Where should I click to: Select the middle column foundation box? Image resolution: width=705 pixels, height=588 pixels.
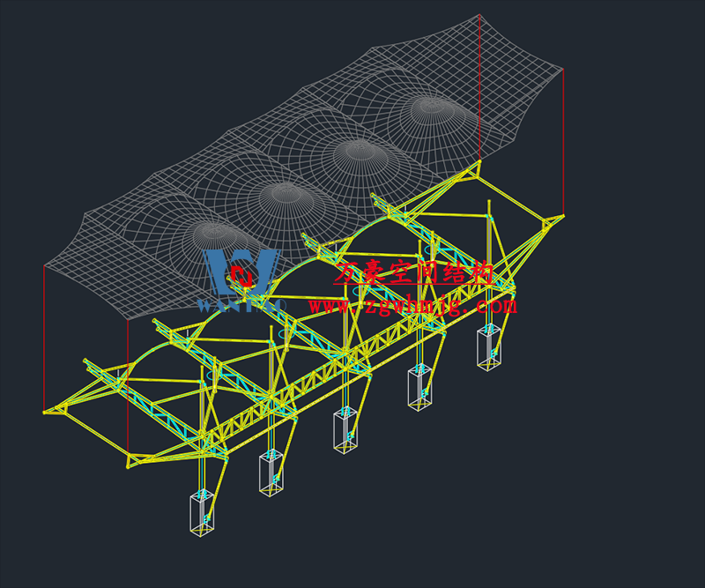[345, 430]
